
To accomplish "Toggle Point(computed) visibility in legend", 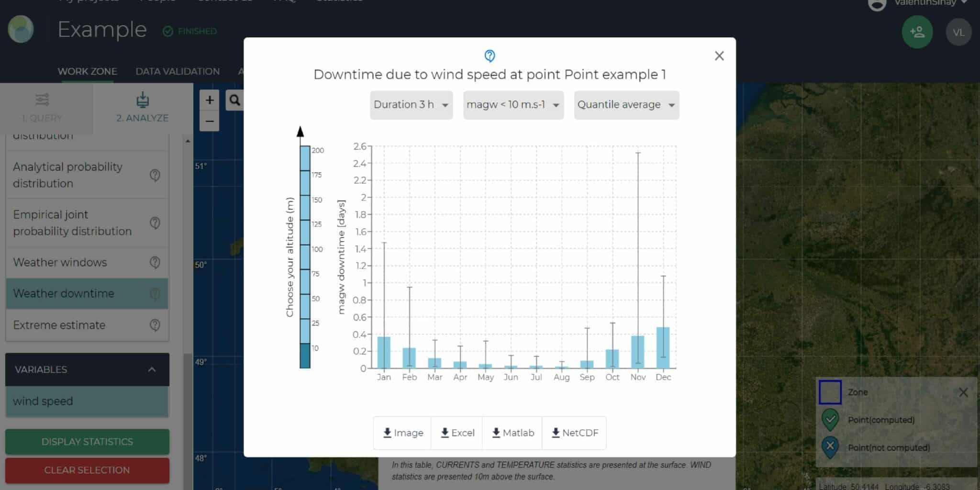I will [830, 419].
